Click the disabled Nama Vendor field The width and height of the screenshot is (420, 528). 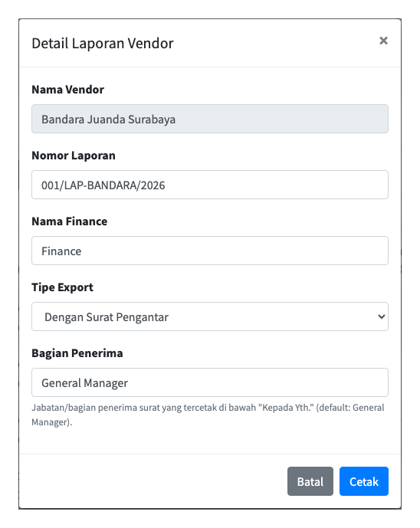(210, 119)
